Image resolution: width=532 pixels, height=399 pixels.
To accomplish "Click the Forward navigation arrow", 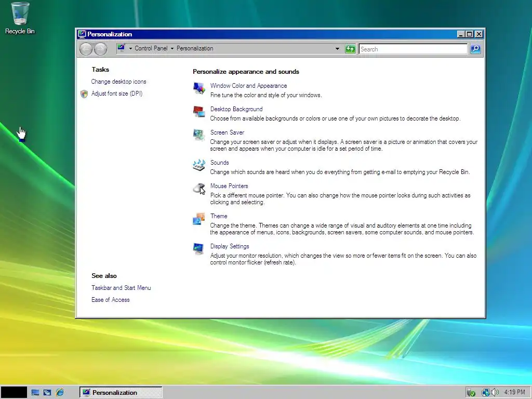I will click(100, 49).
